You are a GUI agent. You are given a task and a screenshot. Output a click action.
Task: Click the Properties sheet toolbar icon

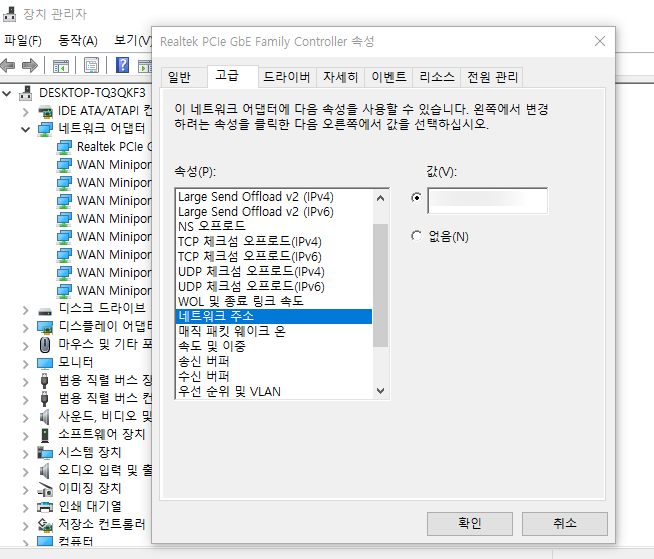coord(91,65)
